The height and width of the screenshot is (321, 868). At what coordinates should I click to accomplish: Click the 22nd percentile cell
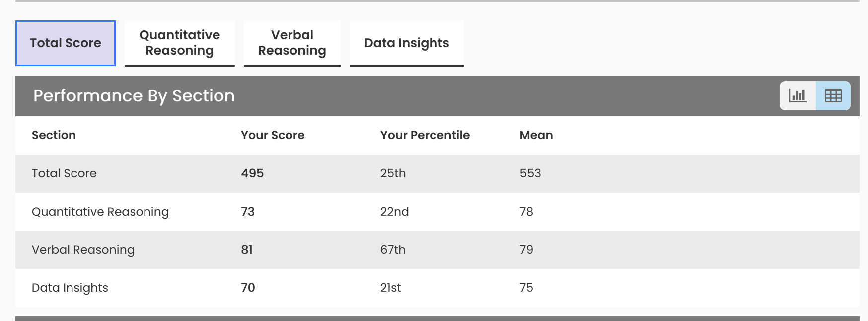tap(394, 212)
